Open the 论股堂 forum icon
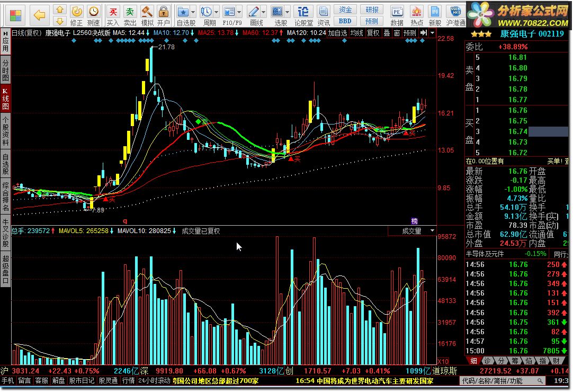Screen dimensions: 573x392 [303, 15]
